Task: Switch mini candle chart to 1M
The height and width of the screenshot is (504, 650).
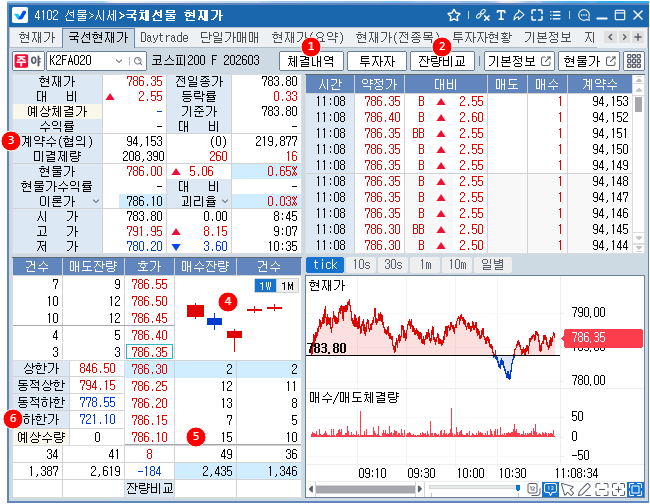Action: click(x=287, y=286)
